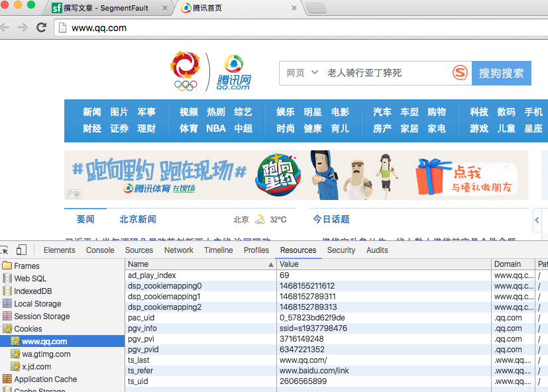Go back with the browser back arrow
Viewport: 548px width, 392px height.
click(5, 28)
